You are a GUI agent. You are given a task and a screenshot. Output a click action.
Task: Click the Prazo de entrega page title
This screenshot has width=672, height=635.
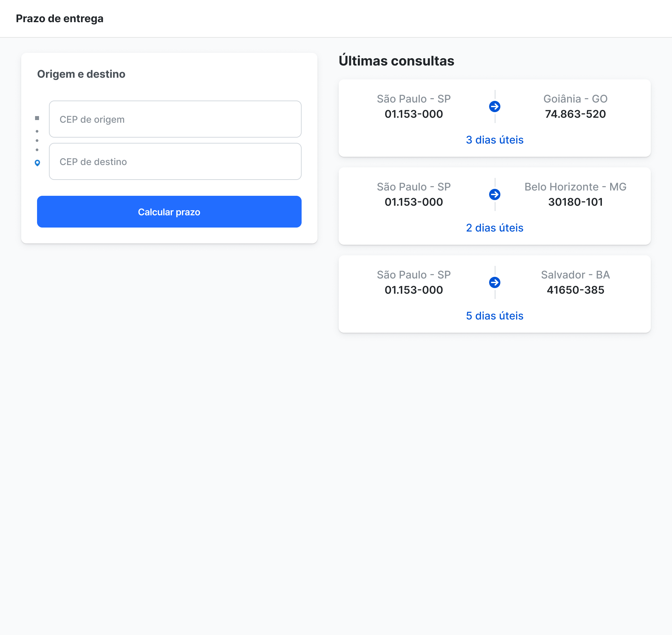pos(60,18)
